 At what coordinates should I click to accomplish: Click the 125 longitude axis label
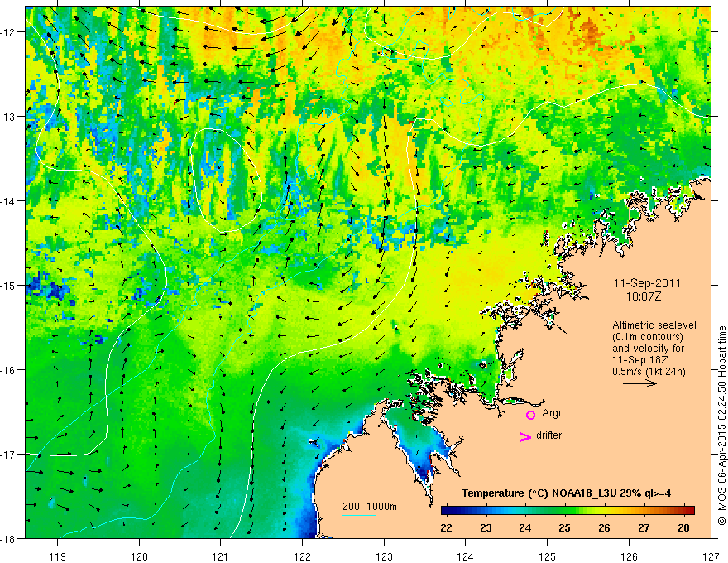(x=548, y=556)
